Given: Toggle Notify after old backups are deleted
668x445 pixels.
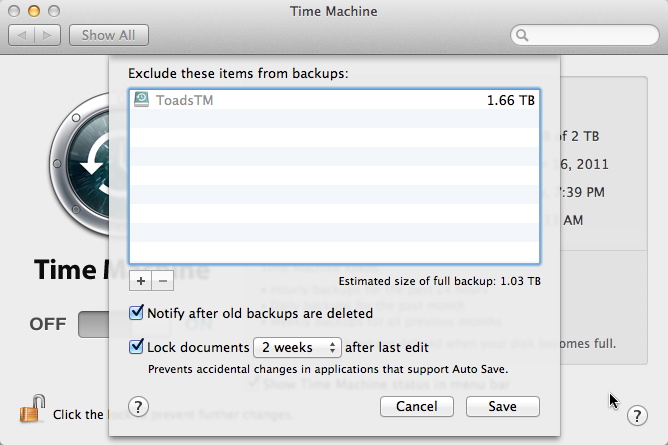Looking at the screenshot, I should (136, 313).
